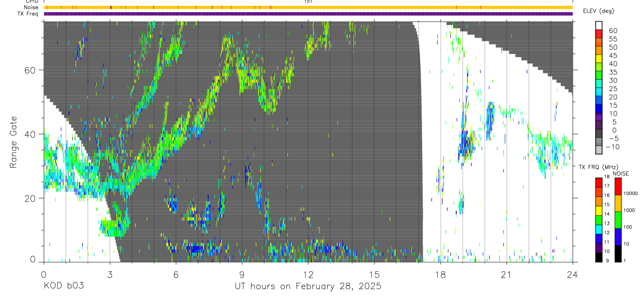Click the blue segment of the NOISE colorbar
Viewport: 644px width, 297px height.
[618, 236]
